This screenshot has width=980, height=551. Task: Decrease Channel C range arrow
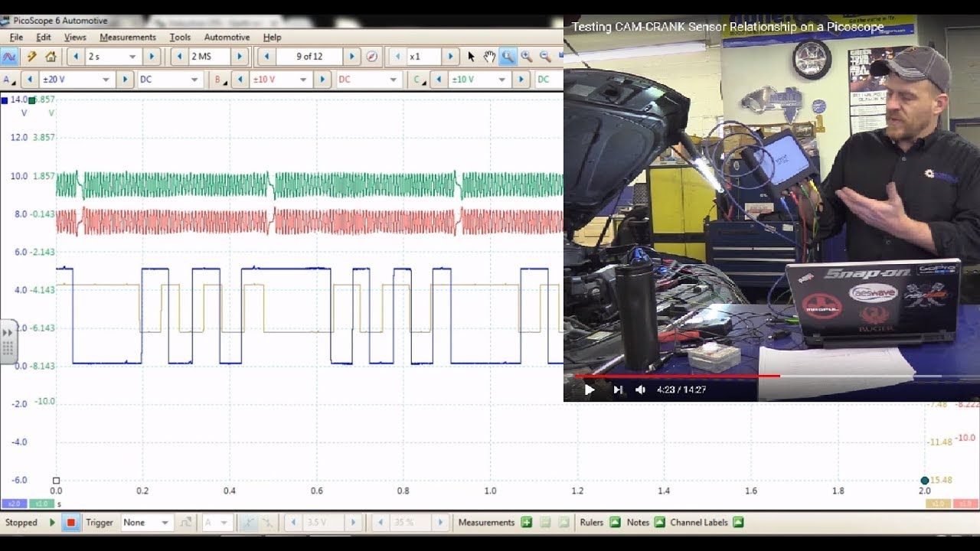439,80
